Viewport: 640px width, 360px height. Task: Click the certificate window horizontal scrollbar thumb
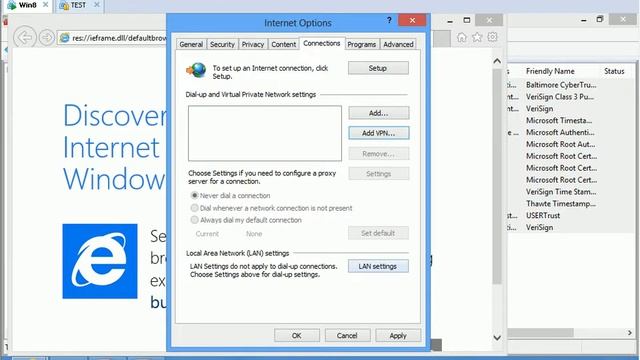pos(540,333)
